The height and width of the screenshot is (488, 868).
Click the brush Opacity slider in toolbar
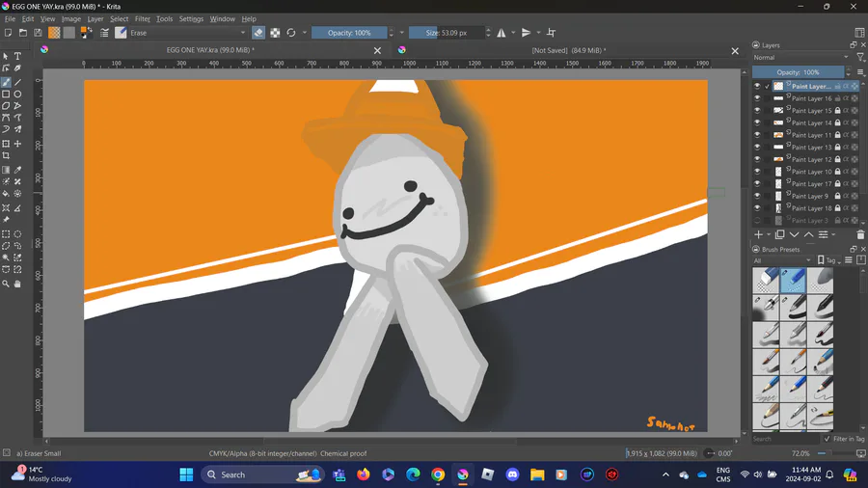click(349, 33)
